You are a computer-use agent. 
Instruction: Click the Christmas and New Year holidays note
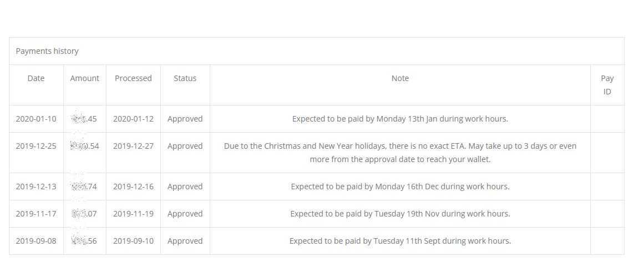(400, 153)
